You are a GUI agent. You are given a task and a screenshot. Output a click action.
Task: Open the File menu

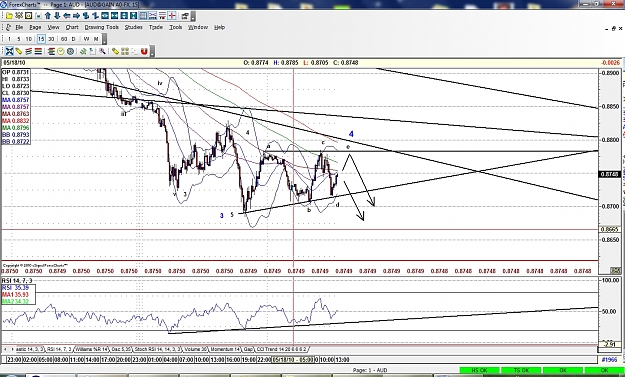point(19,27)
